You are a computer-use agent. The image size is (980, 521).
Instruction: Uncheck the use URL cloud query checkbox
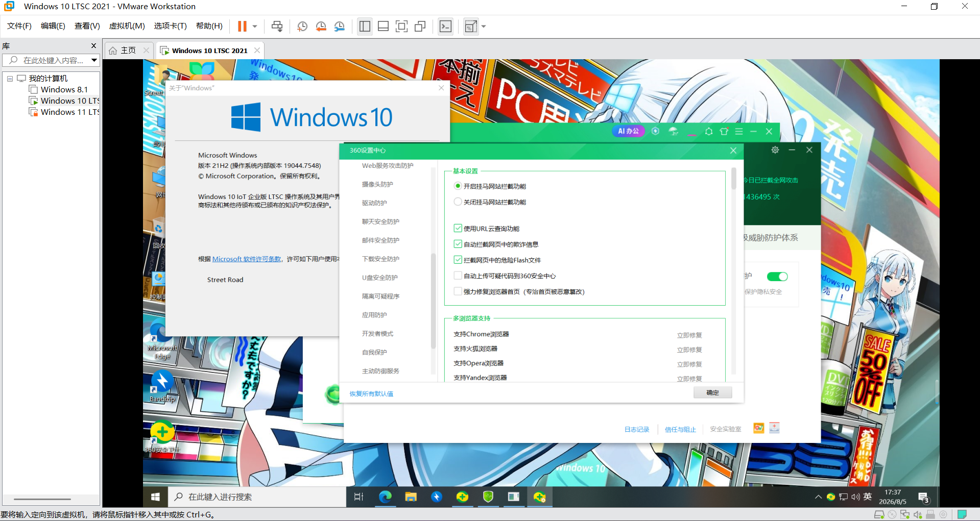[458, 228]
